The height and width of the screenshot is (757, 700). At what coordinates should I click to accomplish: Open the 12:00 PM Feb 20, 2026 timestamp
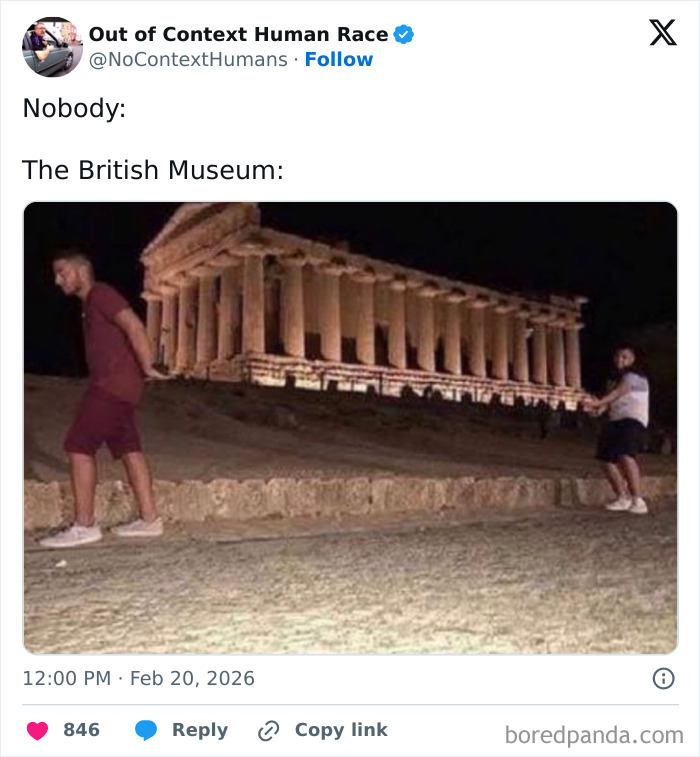pyautogui.click(x=139, y=678)
